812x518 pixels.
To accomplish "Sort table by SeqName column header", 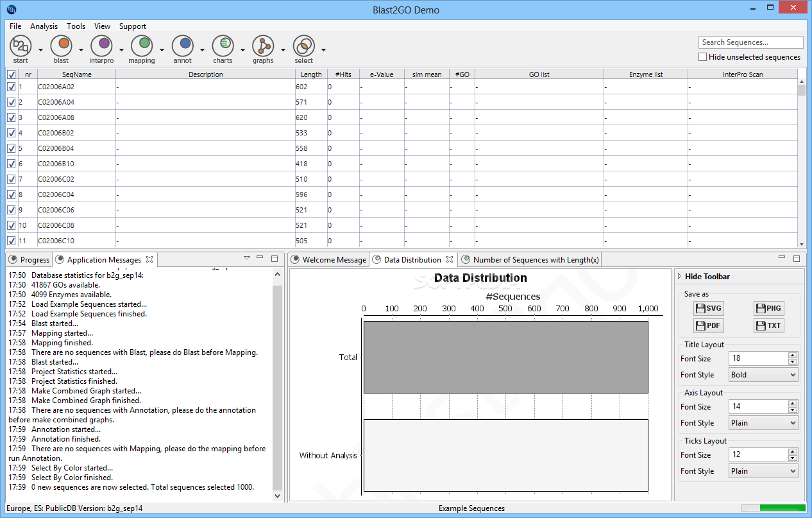I will click(x=76, y=74).
